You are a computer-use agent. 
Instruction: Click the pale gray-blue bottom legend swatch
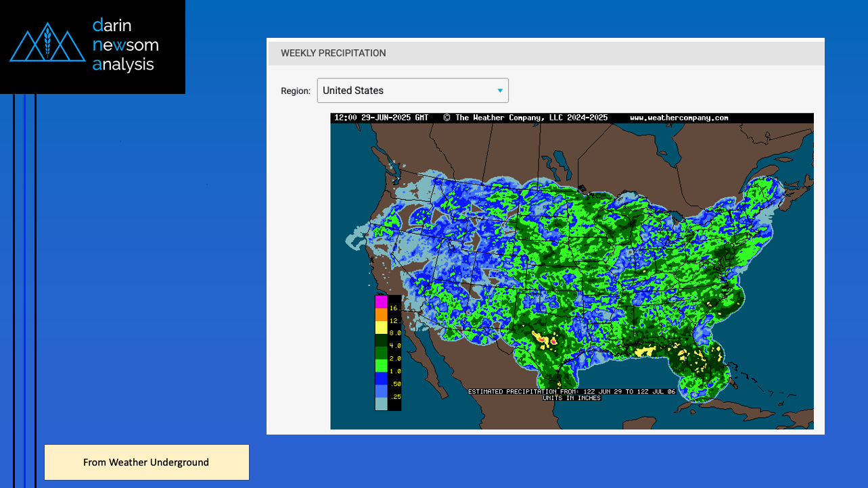click(x=382, y=404)
